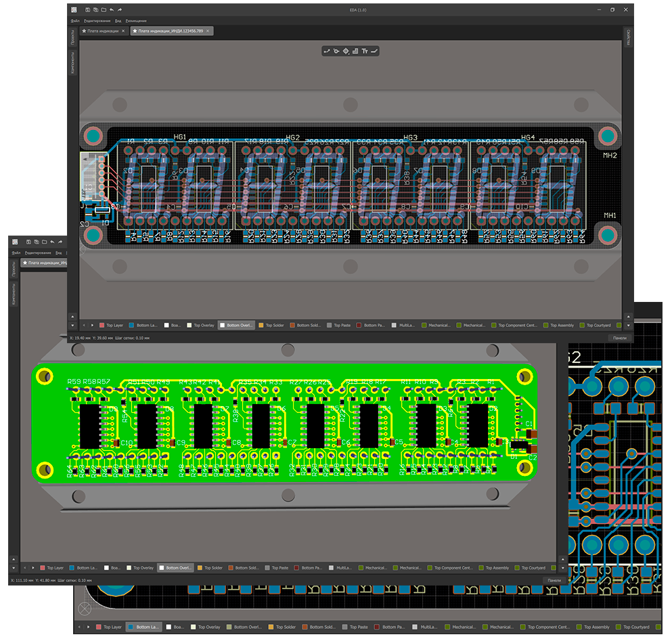Click the redo arrow in top window

coord(120,10)
